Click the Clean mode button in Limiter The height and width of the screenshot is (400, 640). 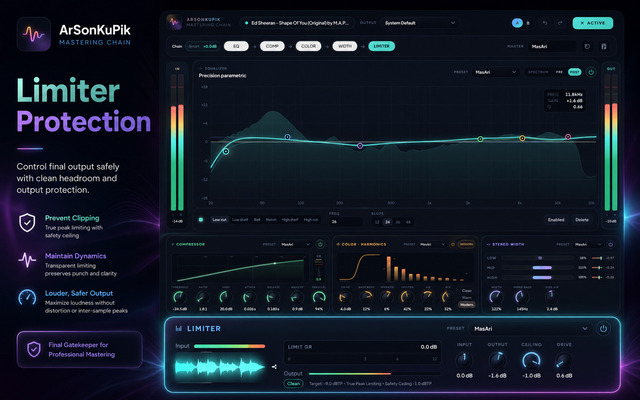tap(293, 383)
